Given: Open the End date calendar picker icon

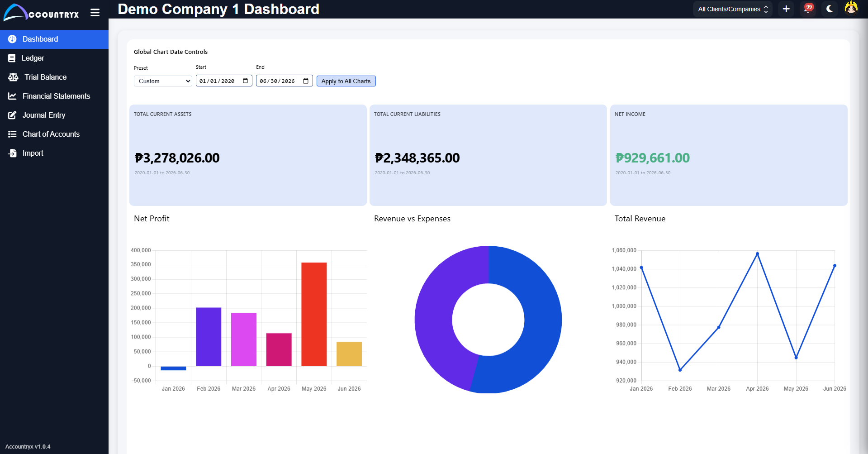Looking at the screenshot, I should coord(306,81).
